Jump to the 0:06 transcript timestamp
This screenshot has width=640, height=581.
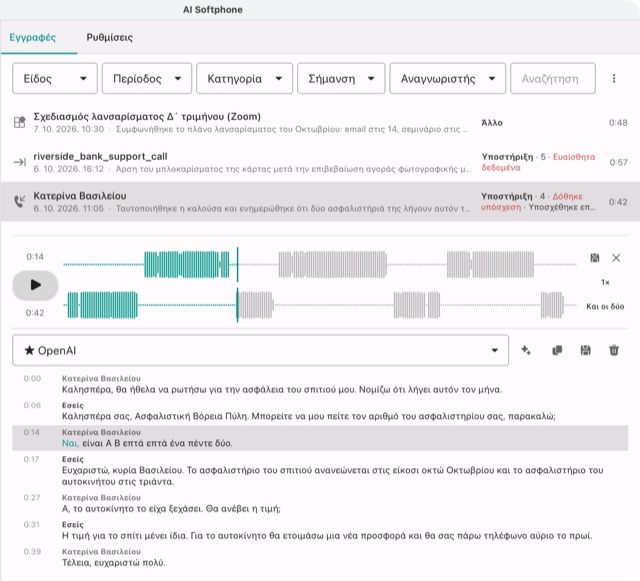32,405
